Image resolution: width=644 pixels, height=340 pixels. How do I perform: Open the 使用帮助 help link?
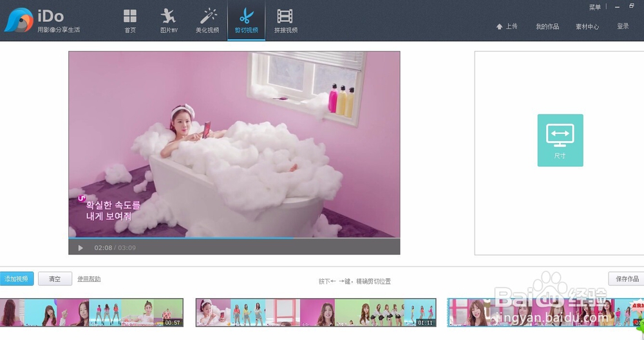click(89, 279)
